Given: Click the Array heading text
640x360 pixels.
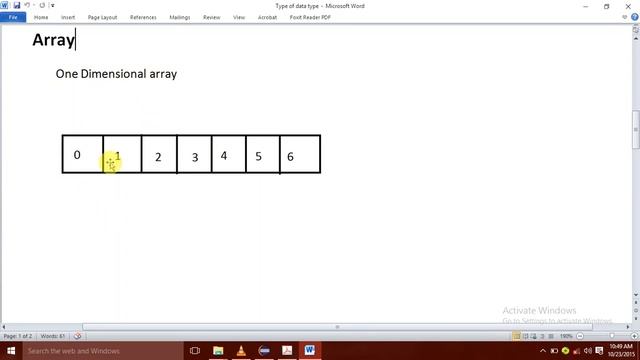Looking at the screenshot, I should pyautogui.click(x=53, y=40).
